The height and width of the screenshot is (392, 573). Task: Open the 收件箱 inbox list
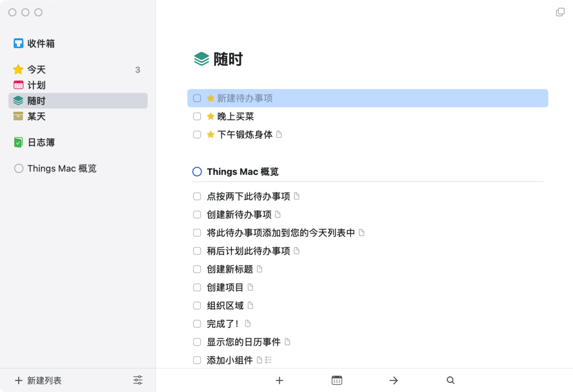click(78, 43)
